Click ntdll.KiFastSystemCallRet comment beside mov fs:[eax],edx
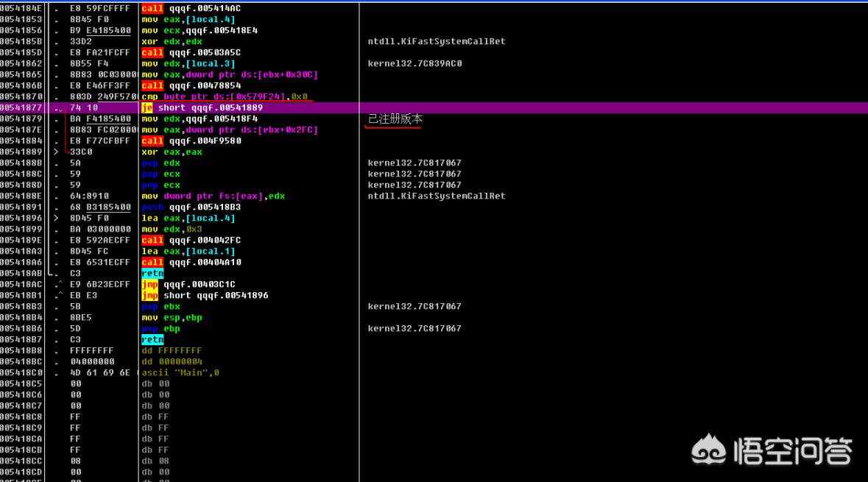Screen dimensions: 868x482 pyautogui.click(x=437, y=196)
